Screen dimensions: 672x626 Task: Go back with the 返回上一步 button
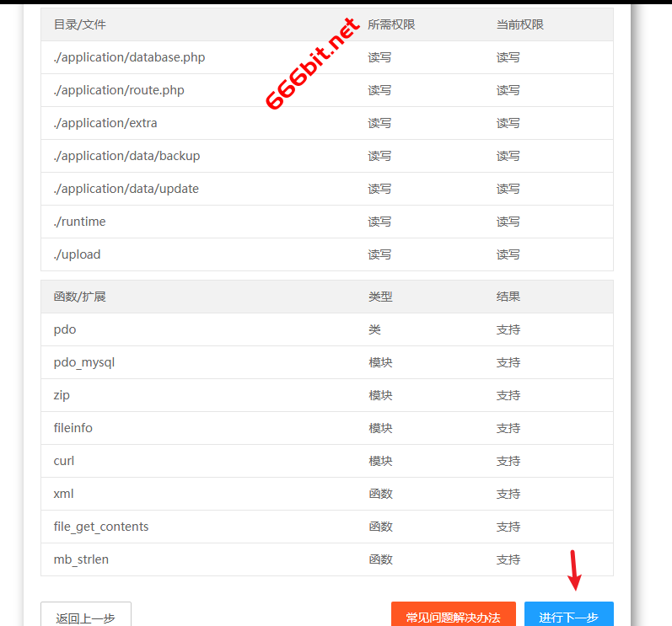(x=86, y=616)
